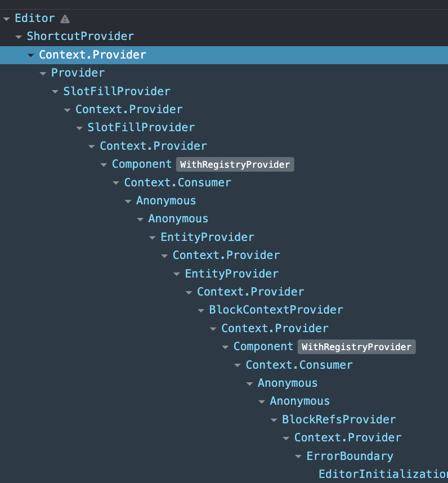Select the EditorInitialization component
Viewport: 448px width, 483px height.
coord(382,474)
